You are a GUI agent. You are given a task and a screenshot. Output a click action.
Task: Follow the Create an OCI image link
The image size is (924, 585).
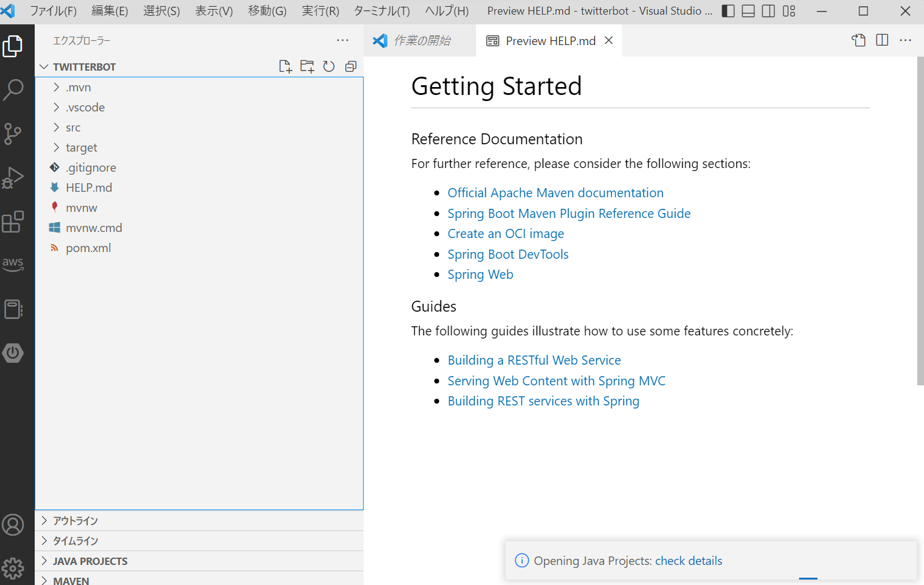(506, 234)
